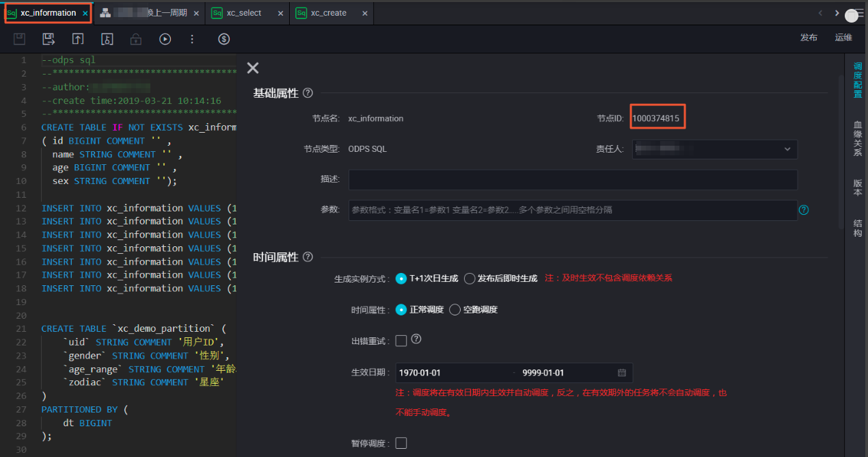
Task: Run the script with the play icon
Action: pos(165,39)
